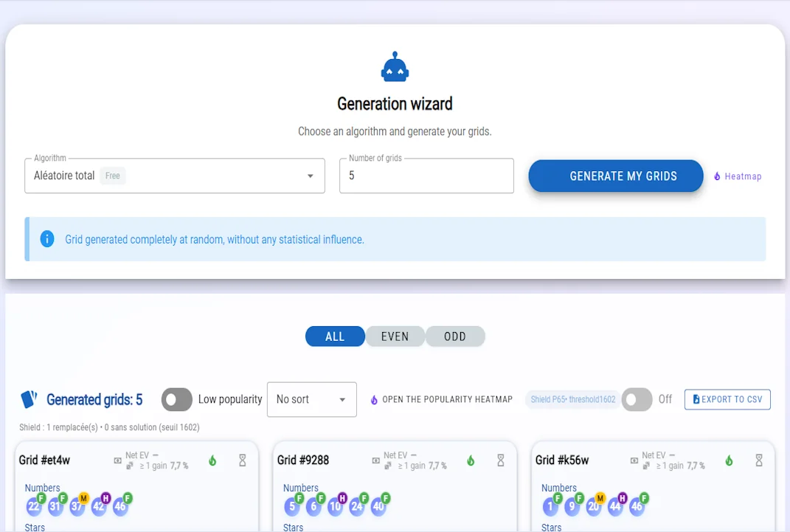Select the ALL filter tab
The height and width of the screenshot is (532, 790).
pos(335,336)
